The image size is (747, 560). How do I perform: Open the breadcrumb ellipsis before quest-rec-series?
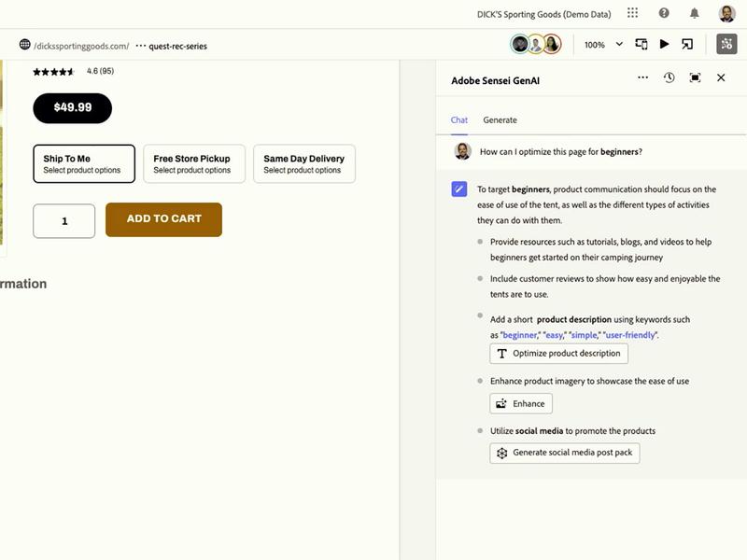tap(141, 46)
